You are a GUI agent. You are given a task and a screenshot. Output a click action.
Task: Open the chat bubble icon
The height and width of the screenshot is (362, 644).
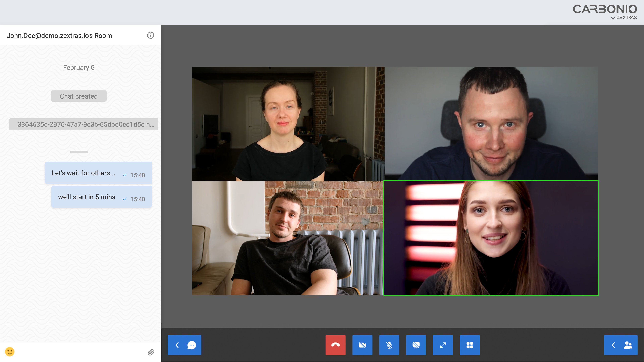pos(192,345)
